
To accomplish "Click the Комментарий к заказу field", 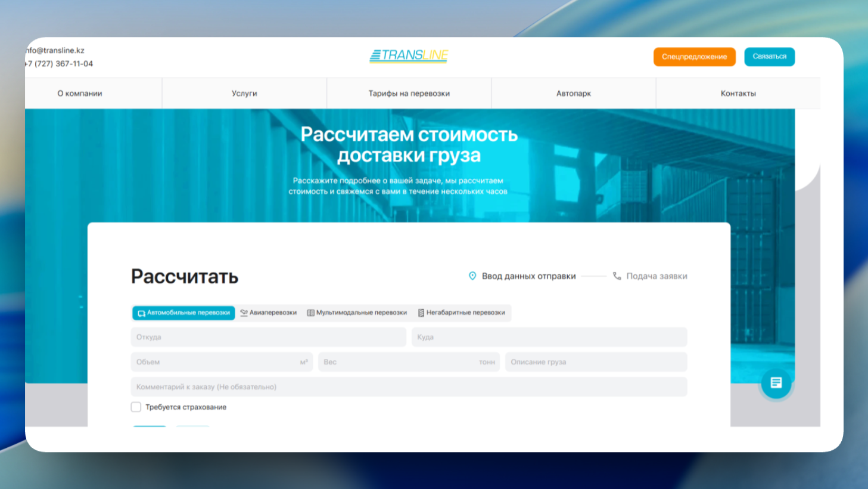I will [409, 387].
